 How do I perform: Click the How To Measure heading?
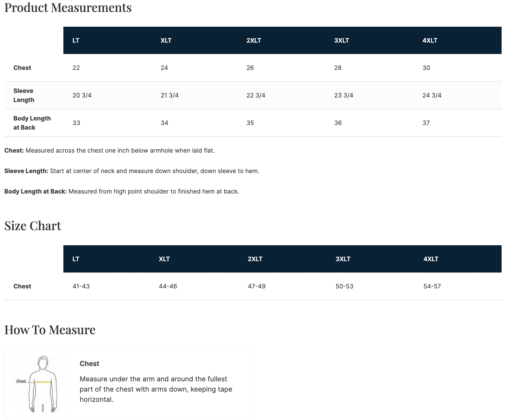pyautogui.click(x=50, y=330)
